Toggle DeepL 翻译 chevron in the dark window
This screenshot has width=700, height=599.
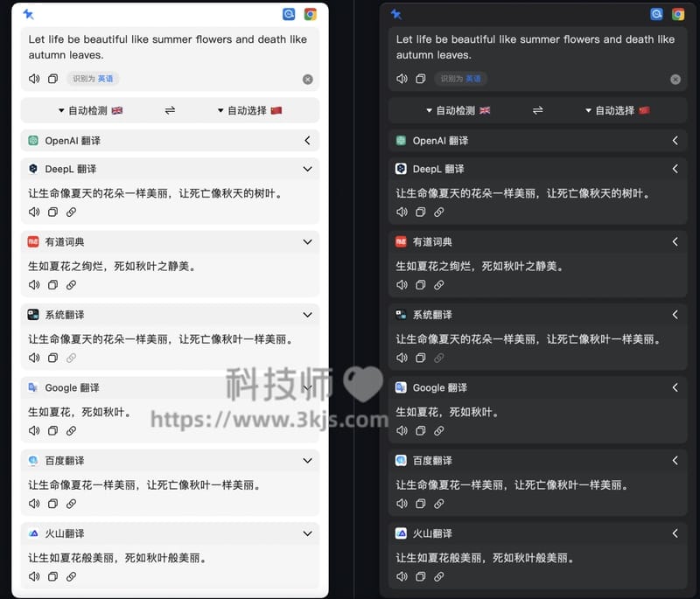tap(675, 169)
